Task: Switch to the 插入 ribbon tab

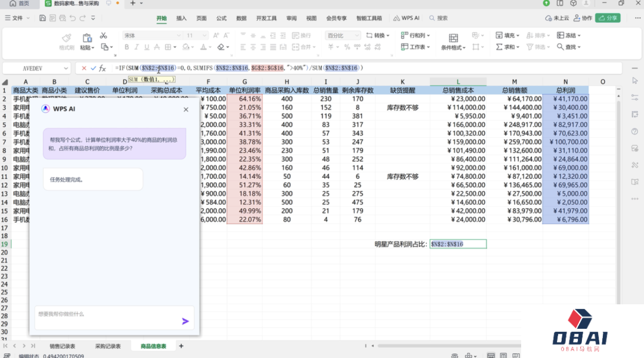Action: (181, 18)
